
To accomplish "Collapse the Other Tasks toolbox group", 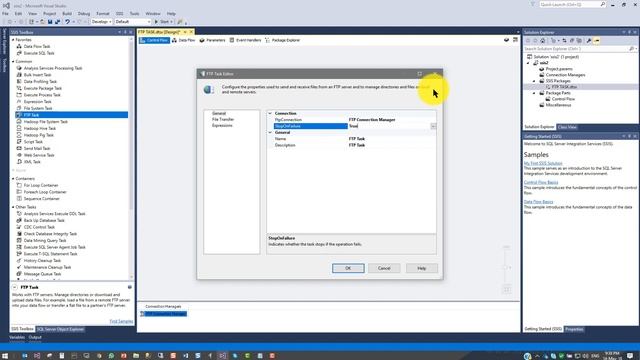I will click(13, 207).
